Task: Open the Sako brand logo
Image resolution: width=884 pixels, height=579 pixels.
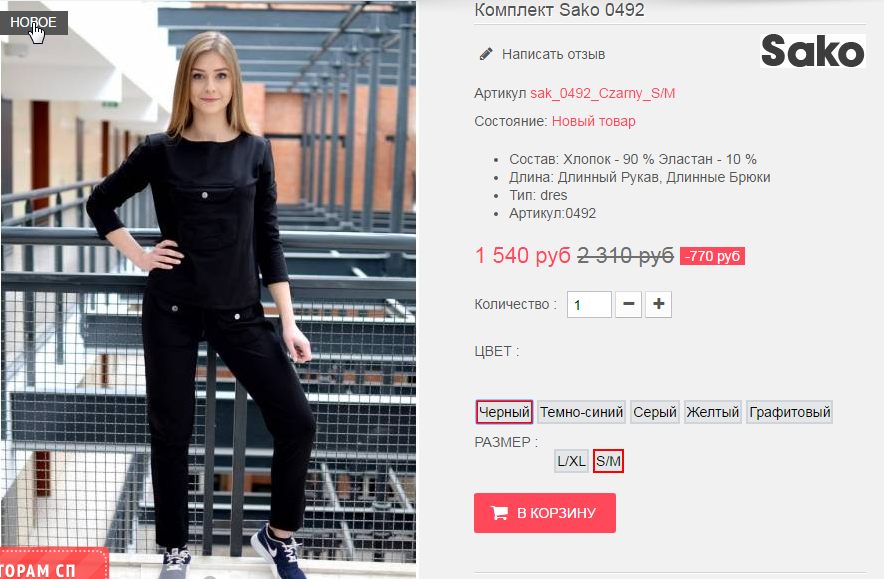Action: [x=812, y=51]
